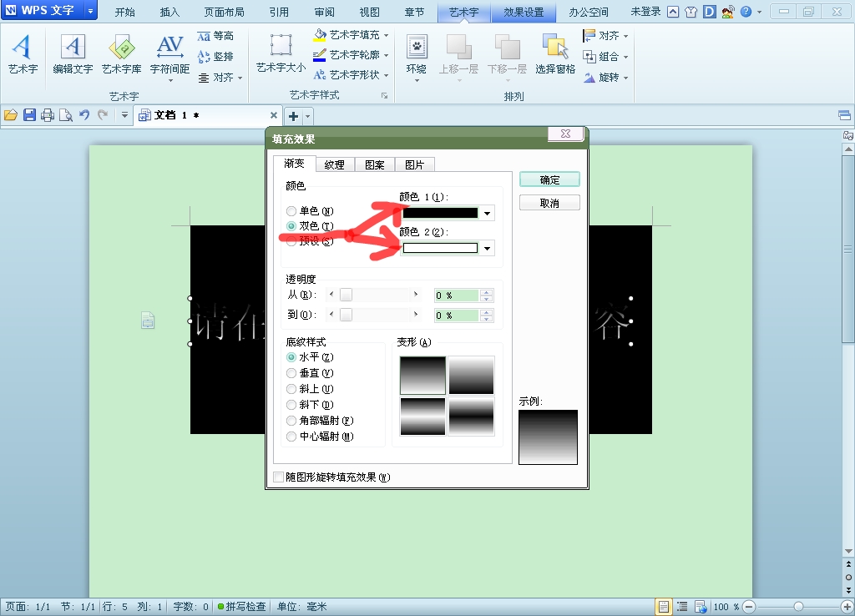Switch to web layout view icon in status bar
The width and height of the screenshot is (855, 616).
pyautogui.click(x=701, y=607)
